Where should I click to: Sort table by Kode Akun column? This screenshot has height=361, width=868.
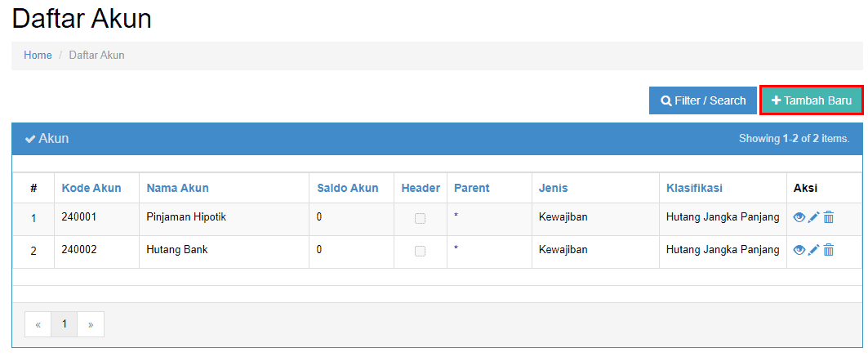[91, 188]
